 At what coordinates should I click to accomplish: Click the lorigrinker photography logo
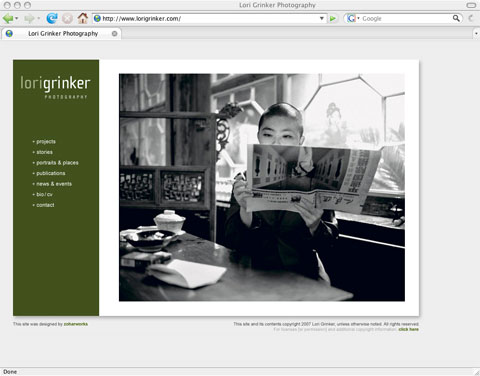coord(55,87)
